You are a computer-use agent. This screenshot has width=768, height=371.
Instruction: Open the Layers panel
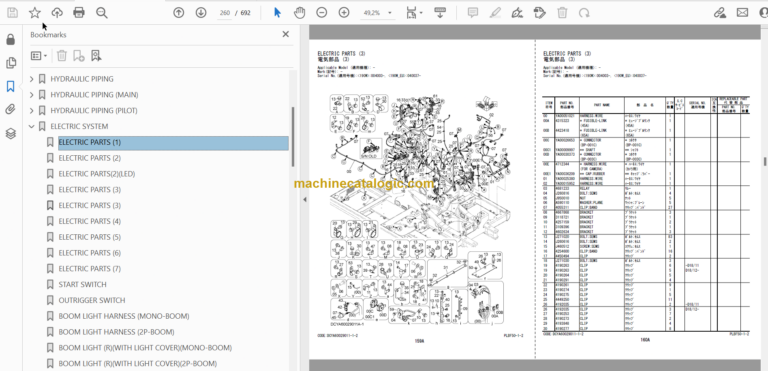tap(10, 133)
